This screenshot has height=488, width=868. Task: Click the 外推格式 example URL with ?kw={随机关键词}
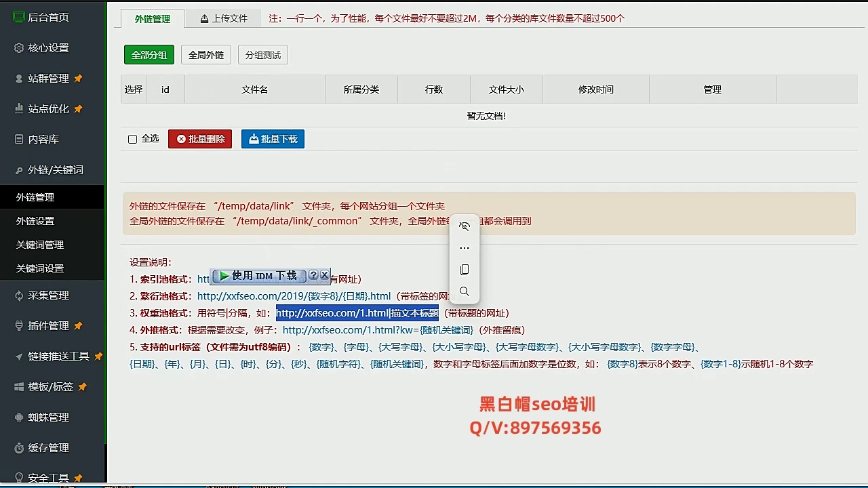pos(378,330)
